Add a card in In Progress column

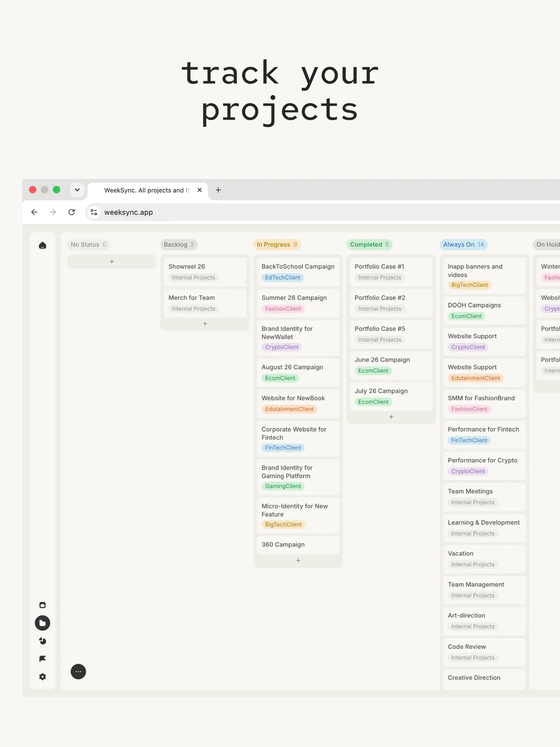pyautogui.click(x=298, y=561)
